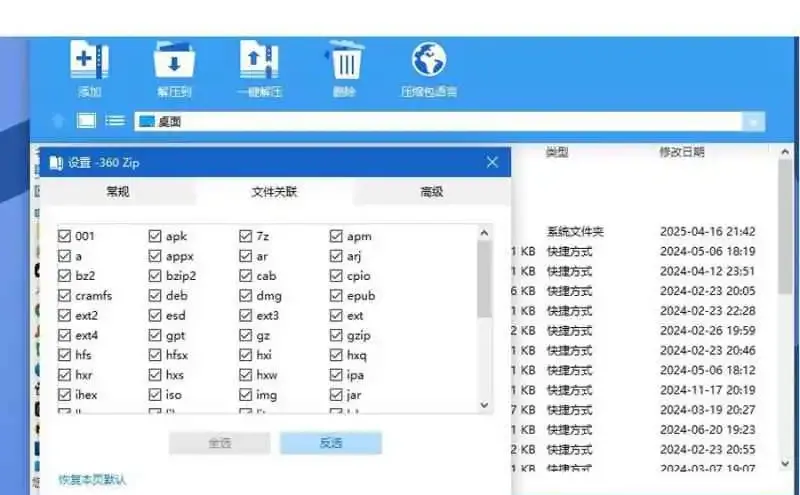800x495 pixels.
Task: Click the One-click Extract (一键解压) icon
Action: point(259,60)
